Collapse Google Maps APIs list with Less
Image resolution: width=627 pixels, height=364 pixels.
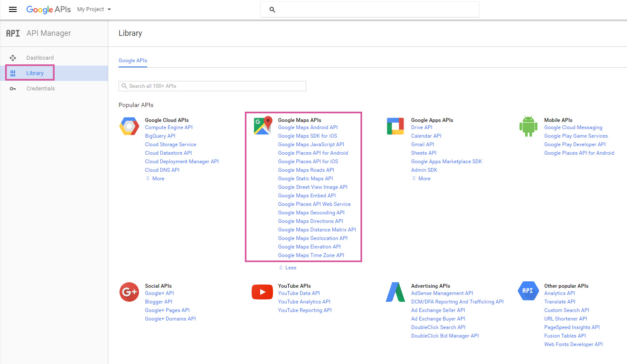287,268
